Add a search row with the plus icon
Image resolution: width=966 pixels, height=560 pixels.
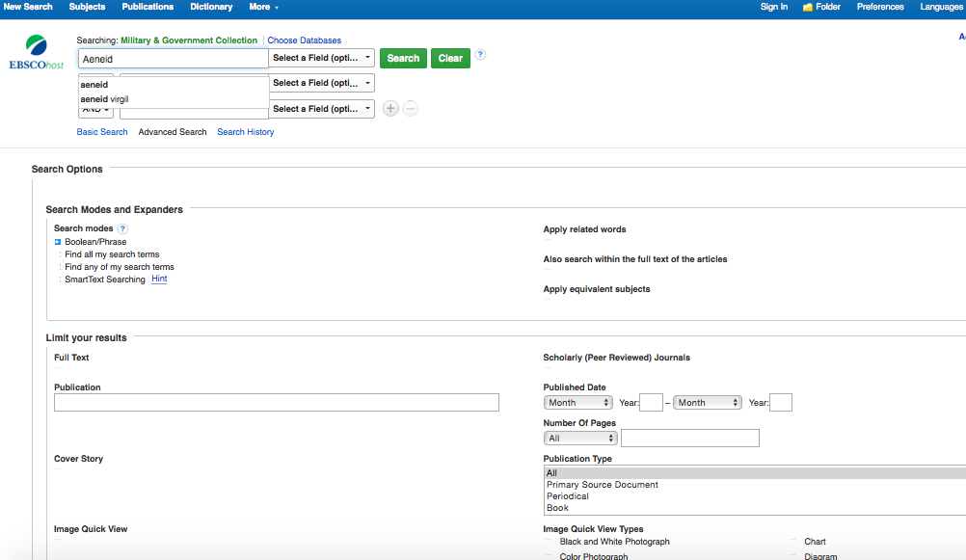tap(390, 108)
